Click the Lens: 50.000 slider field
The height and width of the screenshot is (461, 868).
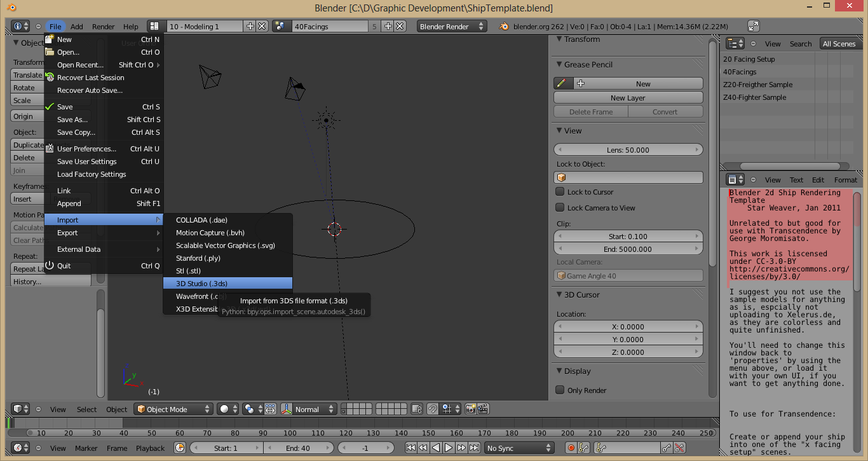[x=628, y=150]
